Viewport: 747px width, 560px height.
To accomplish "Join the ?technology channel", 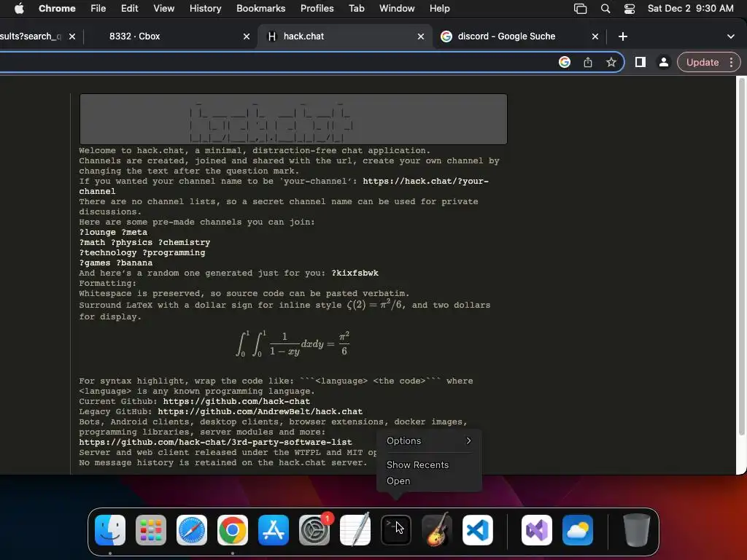I will point(108,252).
